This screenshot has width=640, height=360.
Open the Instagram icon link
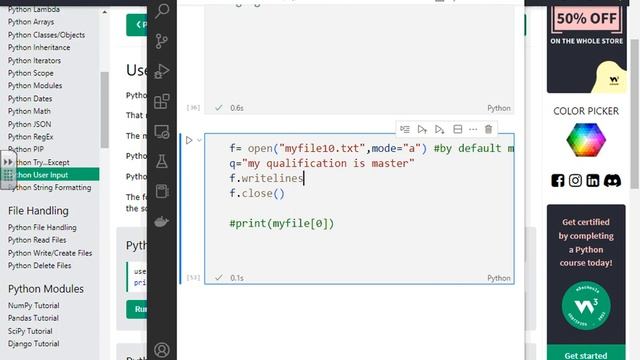click(x=575, y=180)
